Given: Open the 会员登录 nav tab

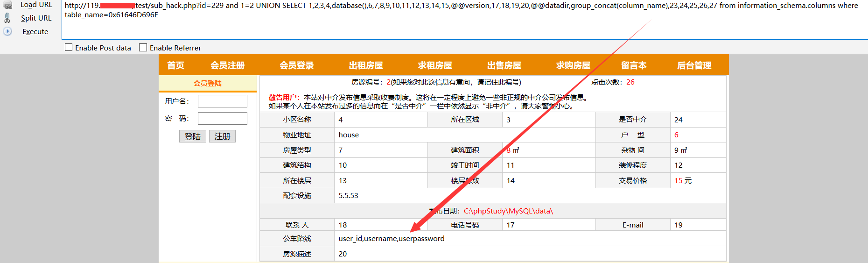Looking at the screenshot, I should click(297, 65).
